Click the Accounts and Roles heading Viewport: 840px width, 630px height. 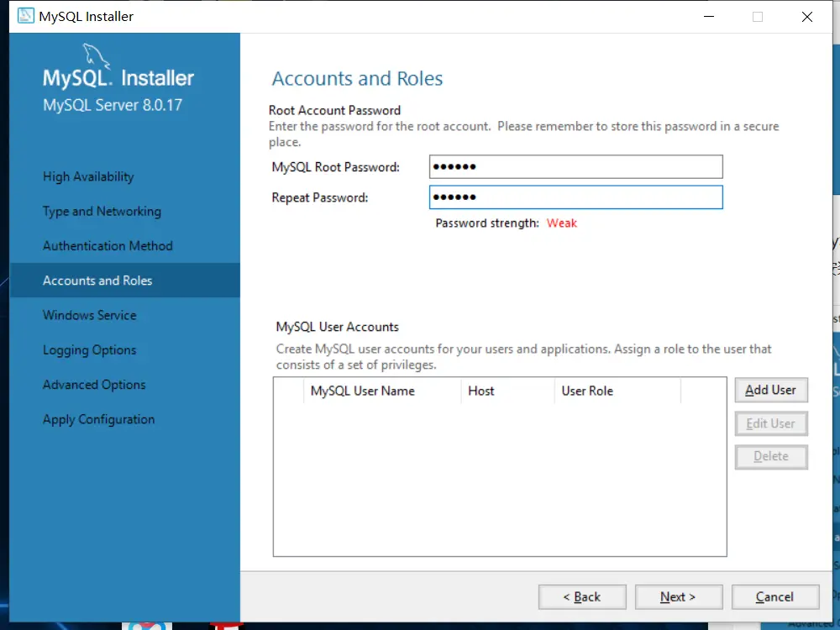point(357,78)
